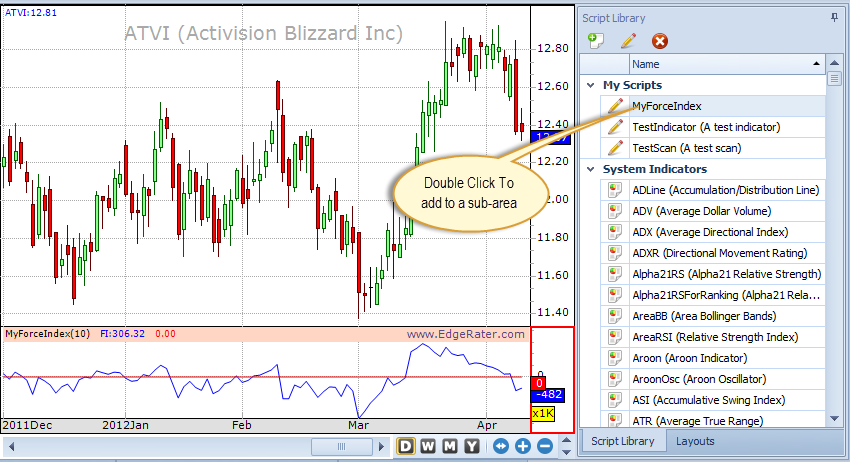This screenshot has height=462, width=850.
Task: Add a new script in Script Library
Action: (x=596, y=41)
